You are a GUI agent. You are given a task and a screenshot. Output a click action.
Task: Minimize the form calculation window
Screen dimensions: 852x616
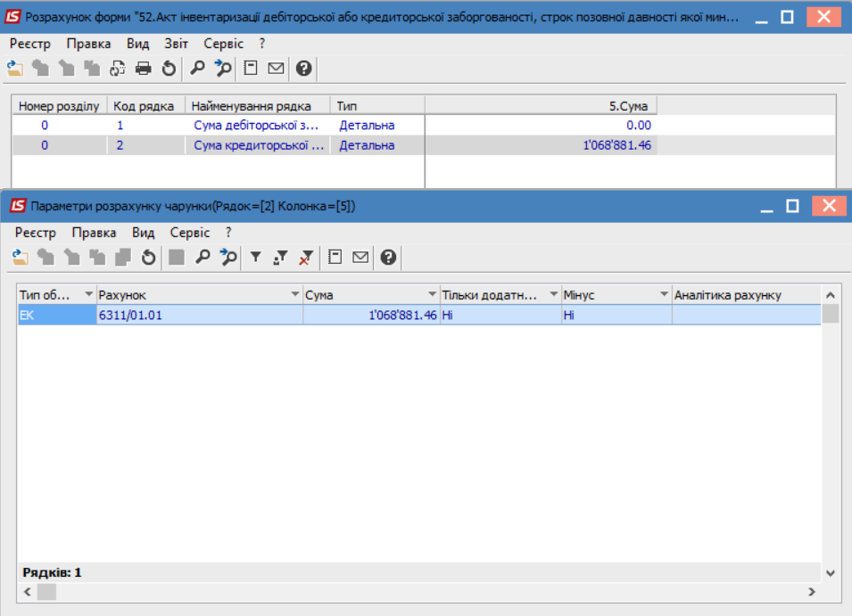point(761,17)
